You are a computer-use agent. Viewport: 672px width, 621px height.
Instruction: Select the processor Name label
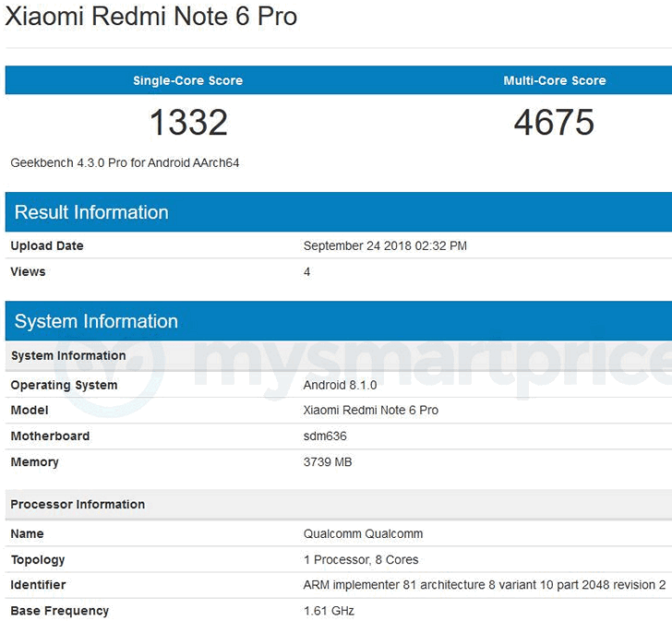coord(27,533)
